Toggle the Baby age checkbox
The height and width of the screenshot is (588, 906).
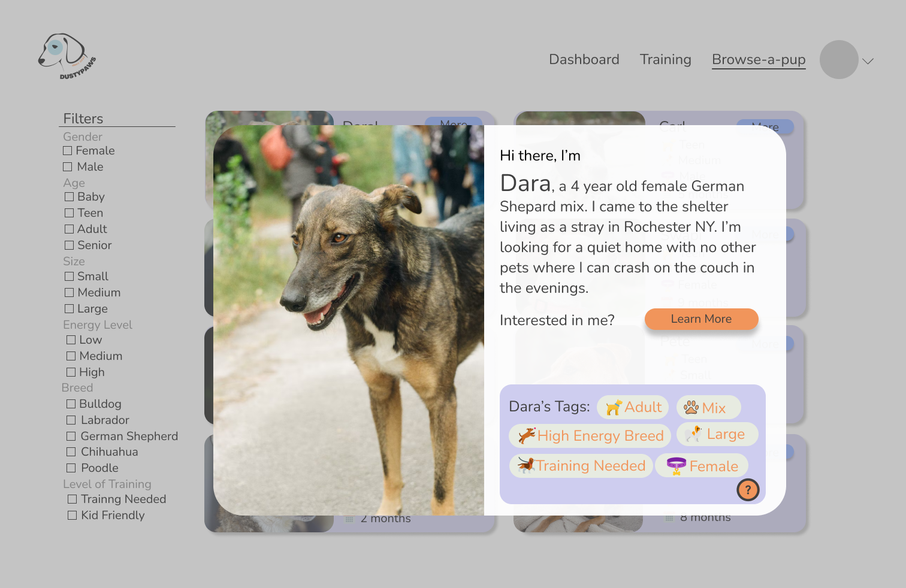coord(70,197)
